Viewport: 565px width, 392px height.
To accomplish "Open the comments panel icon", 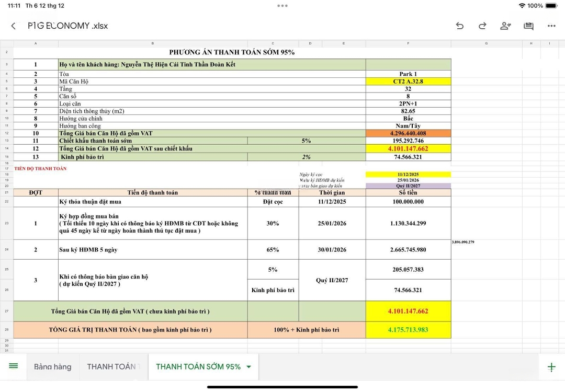I will coord(528,26).
